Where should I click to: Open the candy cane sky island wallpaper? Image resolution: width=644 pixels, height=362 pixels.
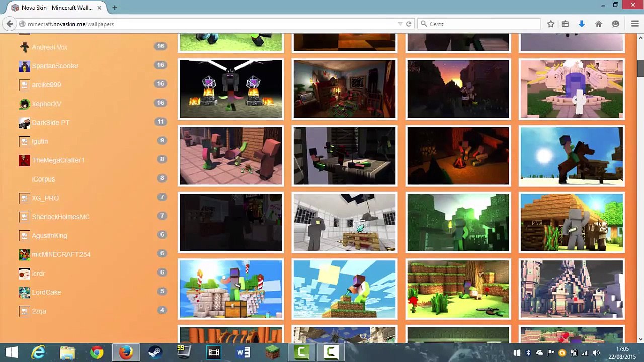[231, 289]
